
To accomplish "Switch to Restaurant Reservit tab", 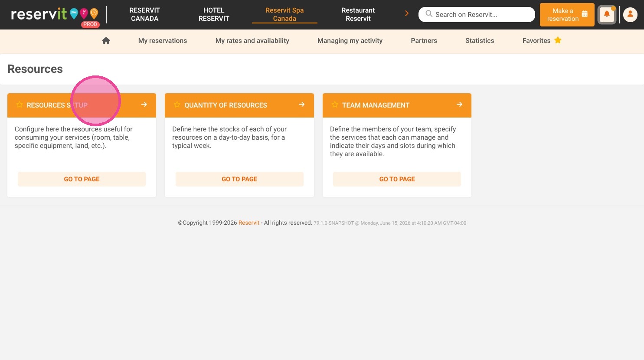I will point(358,14).
